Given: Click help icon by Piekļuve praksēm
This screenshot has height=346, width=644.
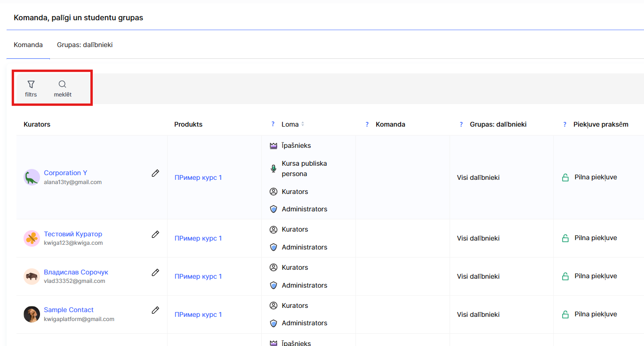Looking at the screenshot, I should coord(565,124).
